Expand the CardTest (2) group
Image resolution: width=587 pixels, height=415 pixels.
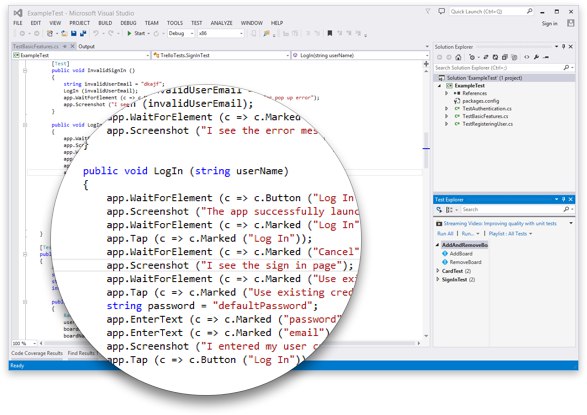coord(438,270)
